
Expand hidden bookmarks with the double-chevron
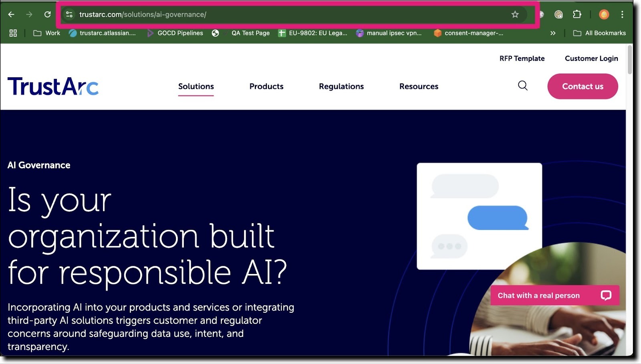553,33
